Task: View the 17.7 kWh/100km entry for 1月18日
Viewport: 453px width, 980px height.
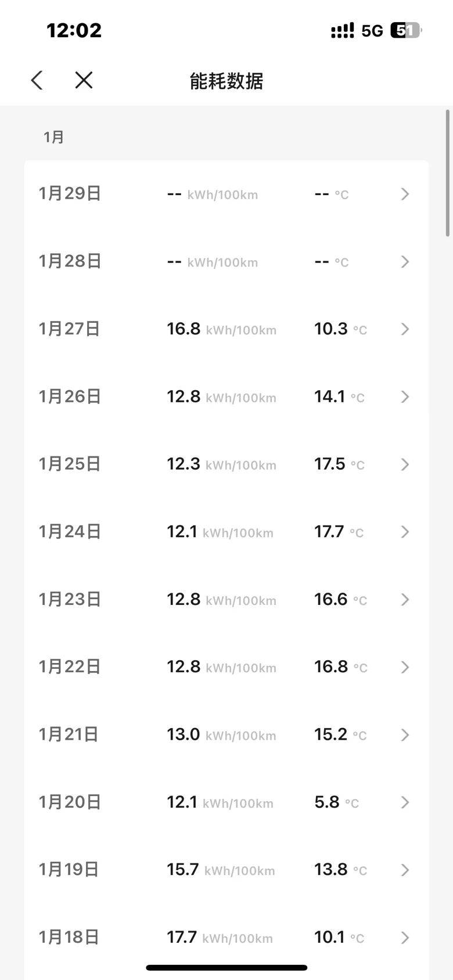Action: point(220,937)
